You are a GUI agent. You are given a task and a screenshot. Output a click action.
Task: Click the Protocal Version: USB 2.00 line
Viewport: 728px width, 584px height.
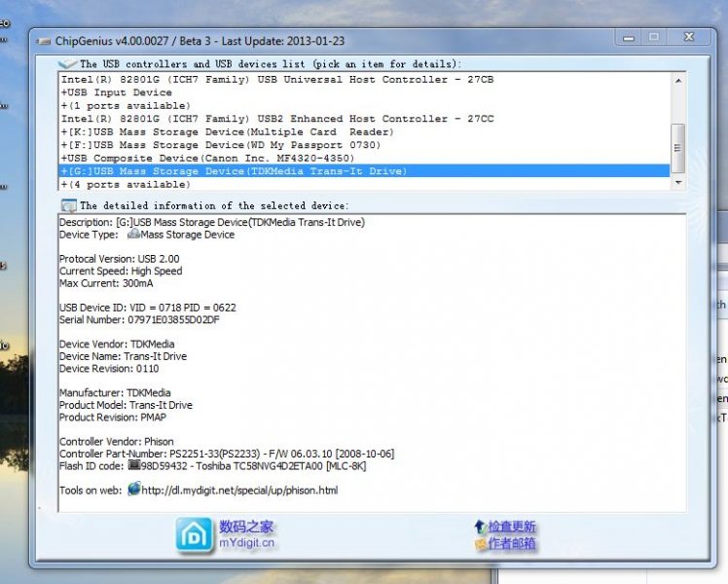[120, 259]
